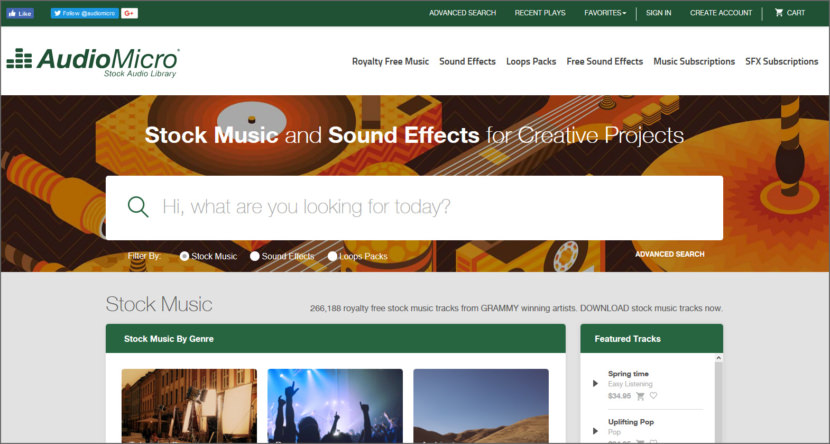Open the Favorites dropdown

605,13
